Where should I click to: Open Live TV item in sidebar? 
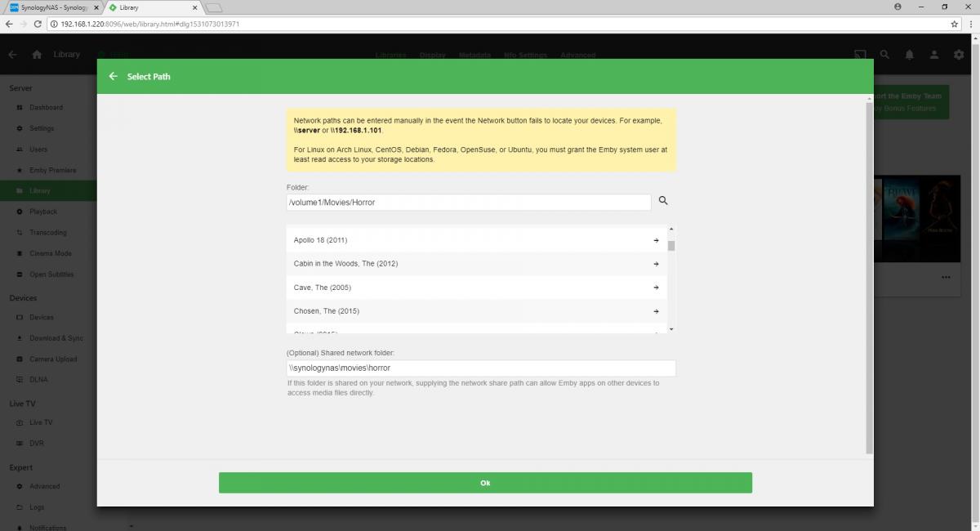pos(48,422)
